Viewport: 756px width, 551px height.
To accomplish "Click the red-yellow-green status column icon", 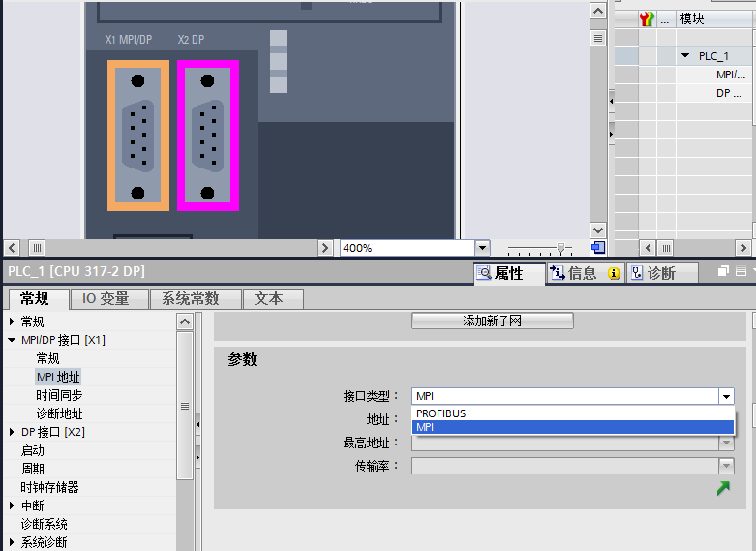I will point(648,19).
